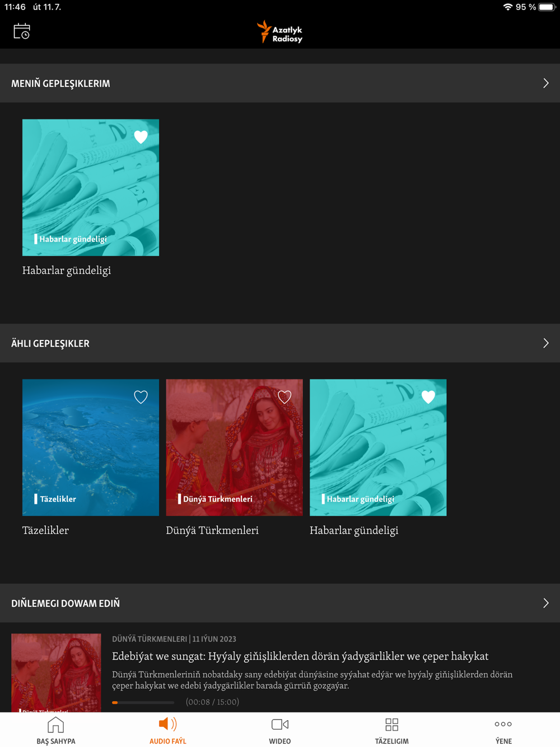Expand Meniň gepleşiklerim section chevron

[546, 83]
